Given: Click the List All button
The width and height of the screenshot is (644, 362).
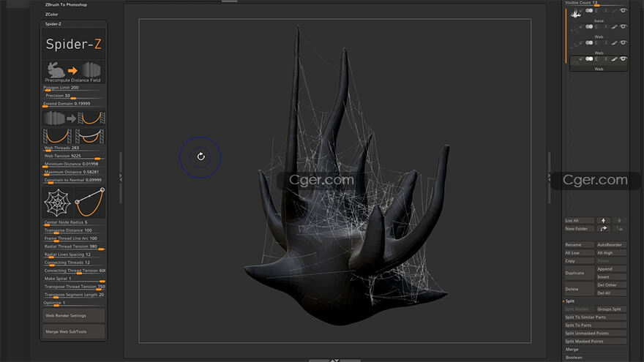Looking at the screenshot, I should (x=579, y=220).
